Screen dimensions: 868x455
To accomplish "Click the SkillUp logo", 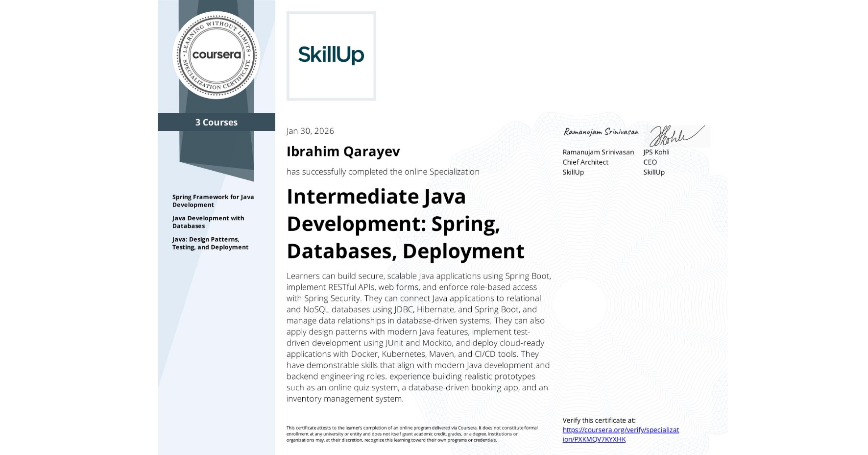I will pyautogui.click(x=331, y=56).
